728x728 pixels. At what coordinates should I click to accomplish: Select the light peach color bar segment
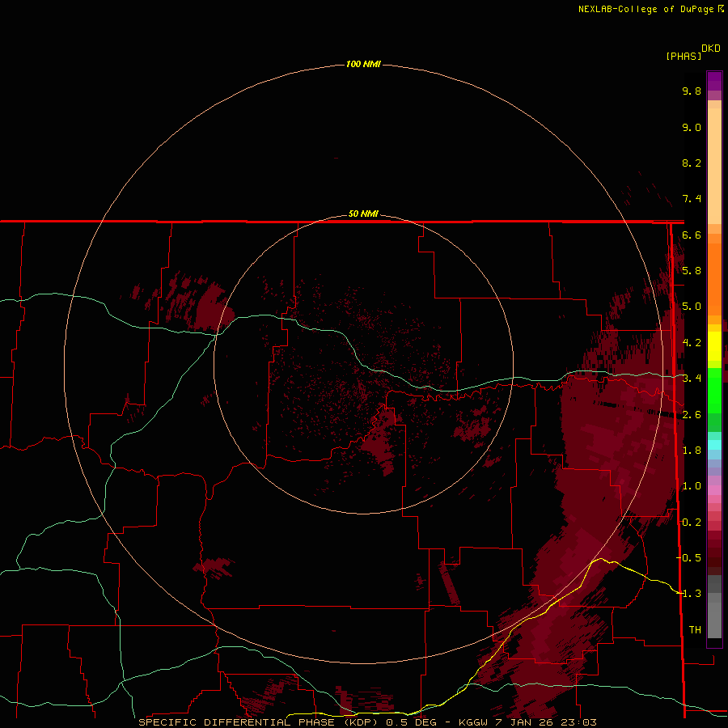point(714,166)
